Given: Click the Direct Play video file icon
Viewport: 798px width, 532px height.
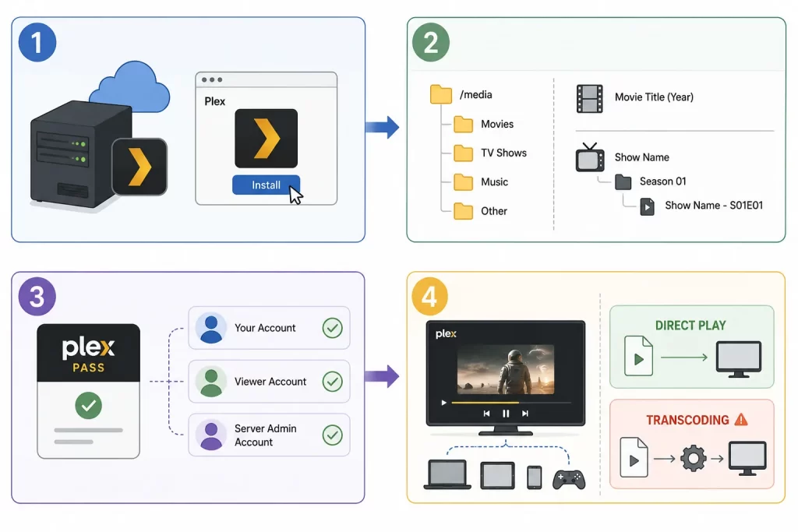Looking at the screenshot, I should tap(639, 356).
